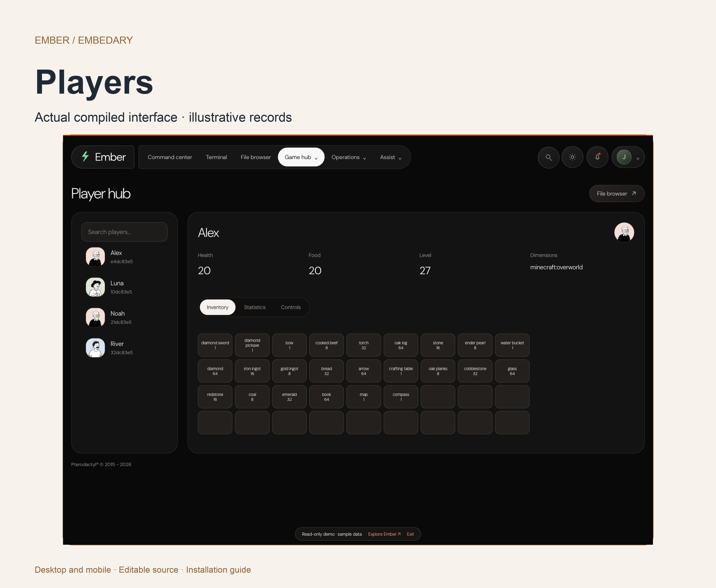Toggle the sun theme icon

point(572,157)
